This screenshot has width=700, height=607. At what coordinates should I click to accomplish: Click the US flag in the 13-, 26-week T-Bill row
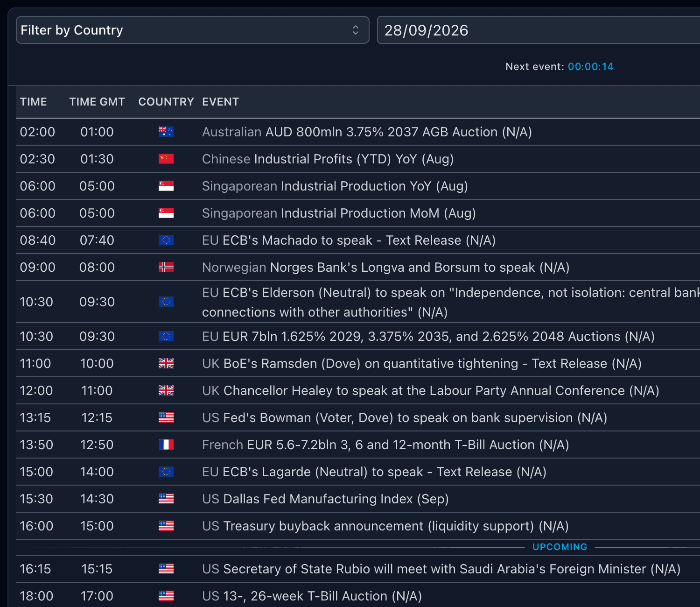166,596
